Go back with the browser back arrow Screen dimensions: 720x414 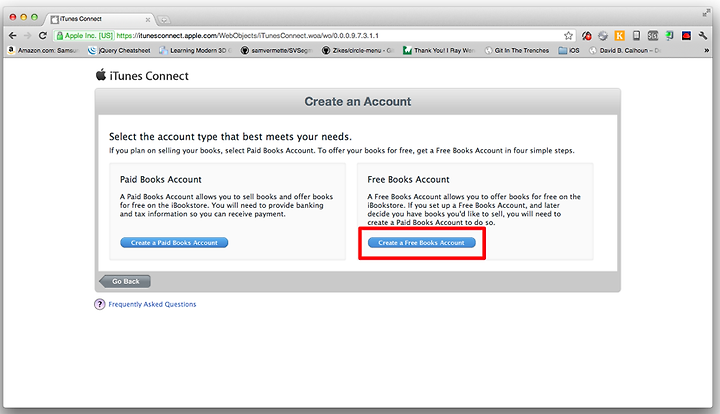point(12,35)
